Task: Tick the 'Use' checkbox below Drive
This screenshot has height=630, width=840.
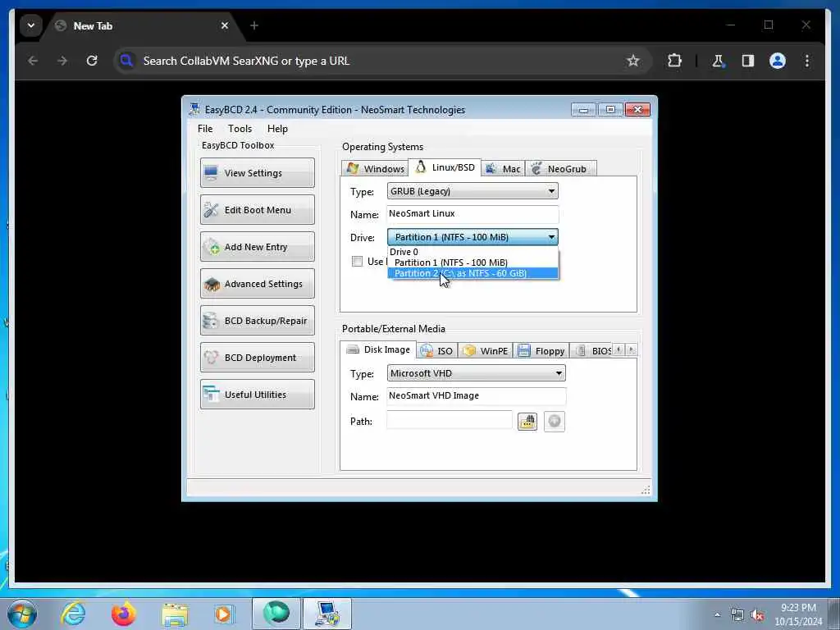Action: pos(358,262)
